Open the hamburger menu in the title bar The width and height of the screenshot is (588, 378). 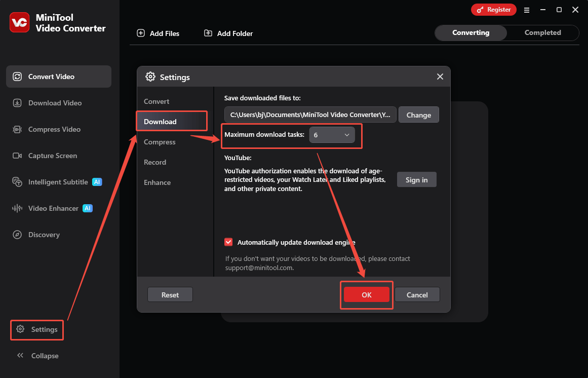pyautogui.click(x=527, y=10)
